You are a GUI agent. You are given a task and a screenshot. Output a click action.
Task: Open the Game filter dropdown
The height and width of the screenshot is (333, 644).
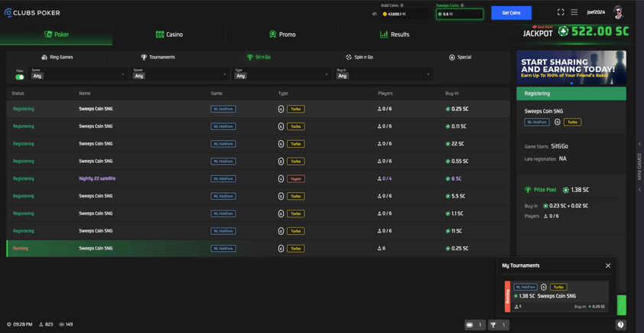[x=78, y=74]
